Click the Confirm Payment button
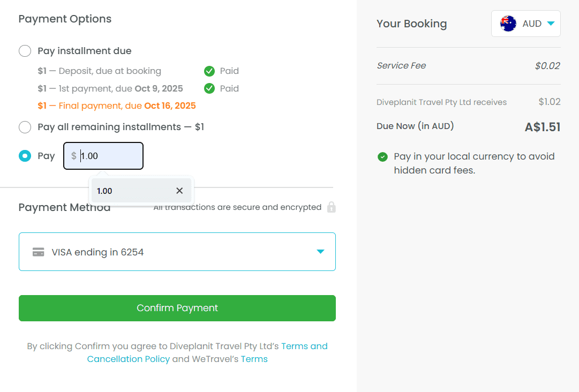579x392 pixels. (x=177, y=308)
